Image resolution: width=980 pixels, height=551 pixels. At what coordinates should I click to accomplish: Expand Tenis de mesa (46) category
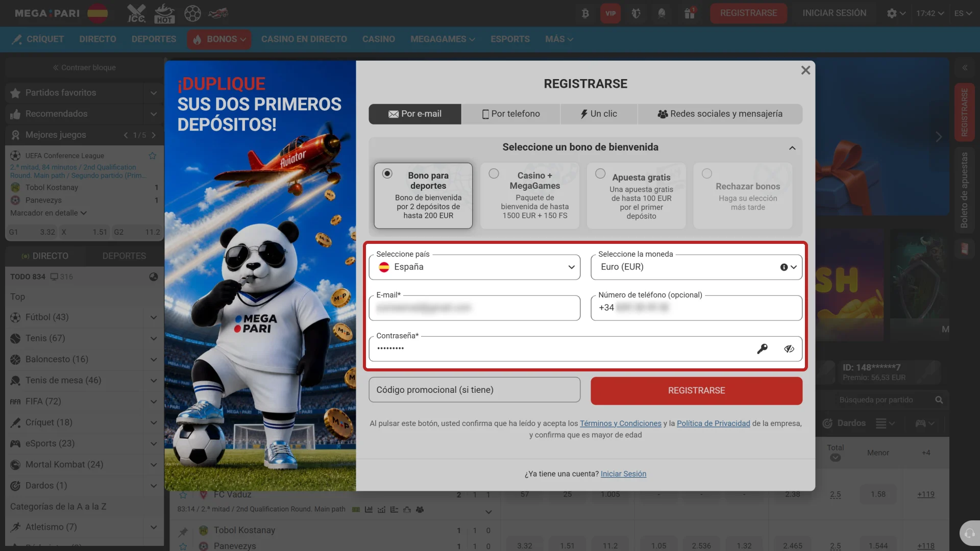pyautogui.click(x=153, y=381)
